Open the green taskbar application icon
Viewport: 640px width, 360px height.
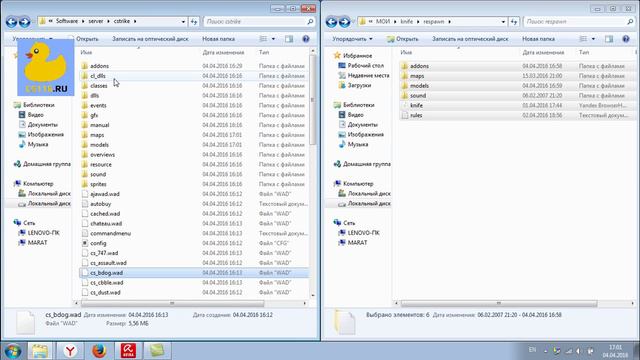pos(158,351)
